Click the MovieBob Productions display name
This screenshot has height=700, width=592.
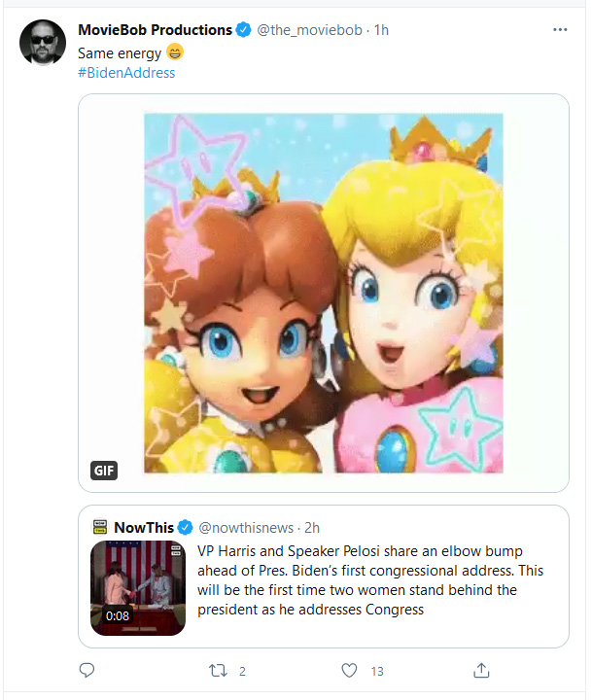click(x=155, y=30)
